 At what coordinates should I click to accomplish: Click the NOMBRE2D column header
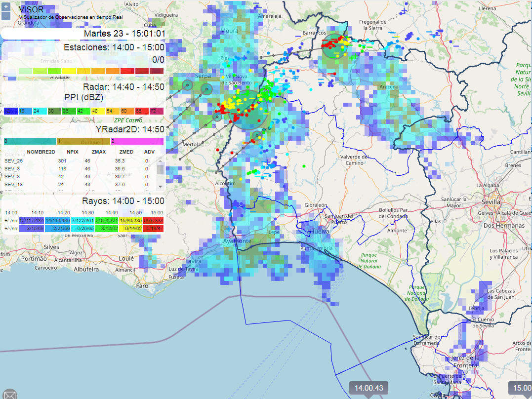click(41, 152)
